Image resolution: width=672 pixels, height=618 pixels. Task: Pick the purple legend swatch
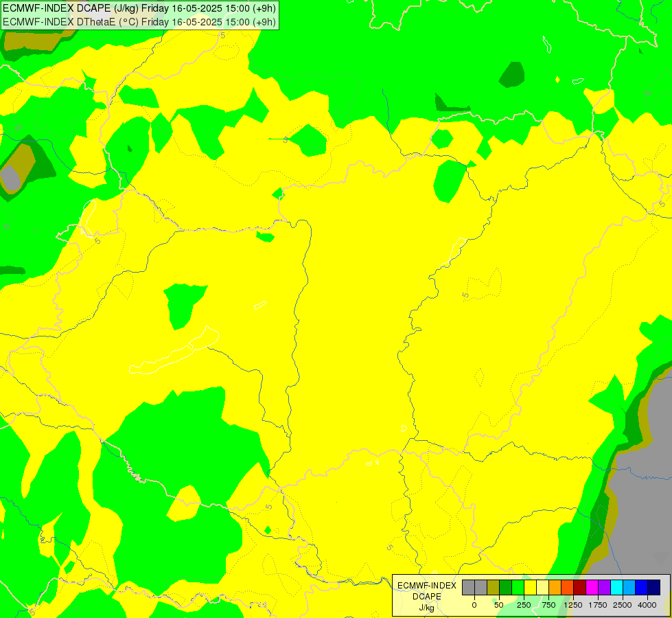(604, 587)
